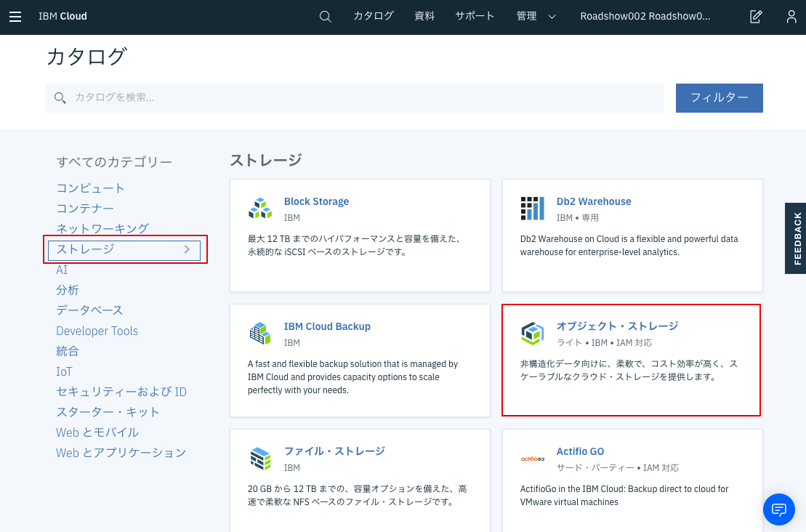Click the Db2 Warehouse icon
The height and width of the screenshot is (532, 806).
pyautogui.click(x=532, y=208)
